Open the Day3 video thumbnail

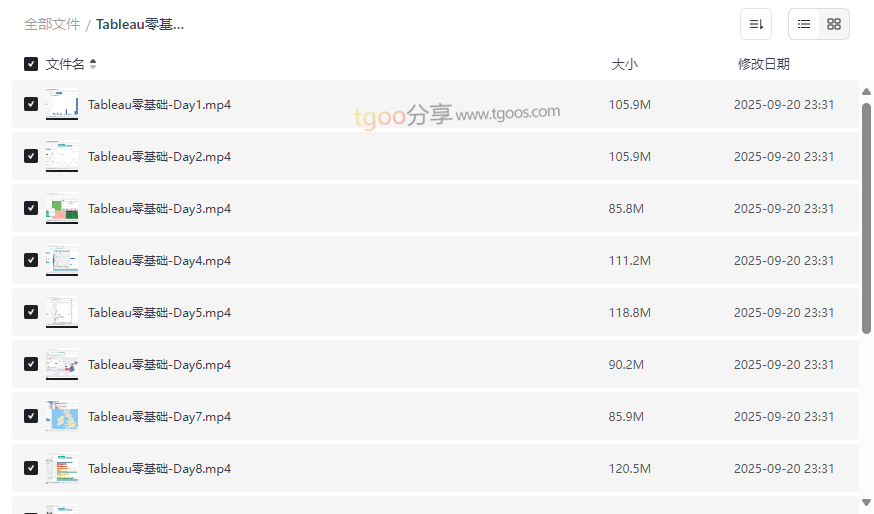click(x=62, y=208)
